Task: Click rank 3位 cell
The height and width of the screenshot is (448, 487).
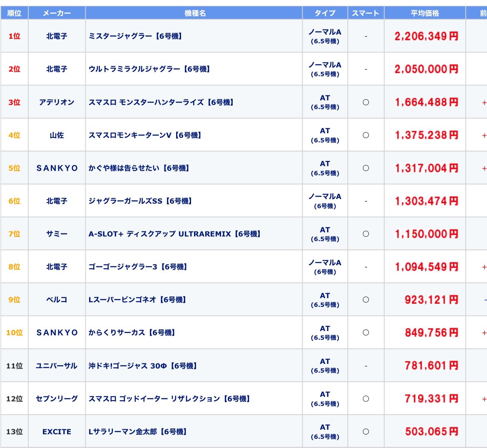Action: [x=14, y=102]
